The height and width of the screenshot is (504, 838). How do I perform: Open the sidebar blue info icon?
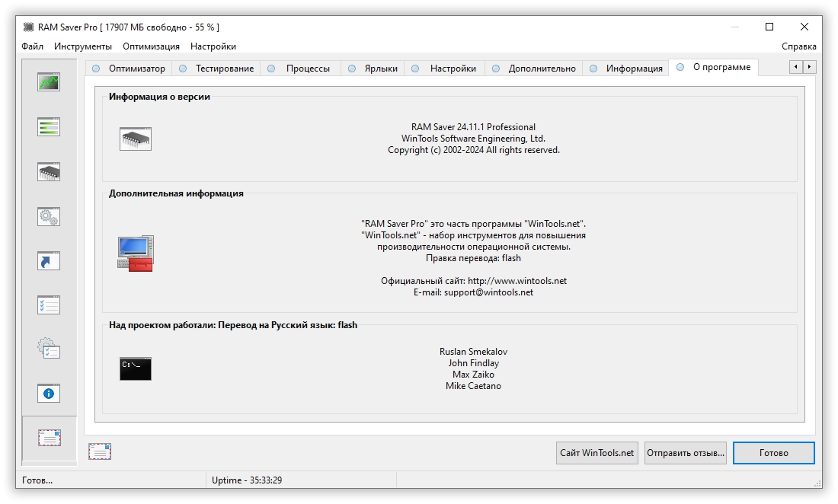coord(49,394)
